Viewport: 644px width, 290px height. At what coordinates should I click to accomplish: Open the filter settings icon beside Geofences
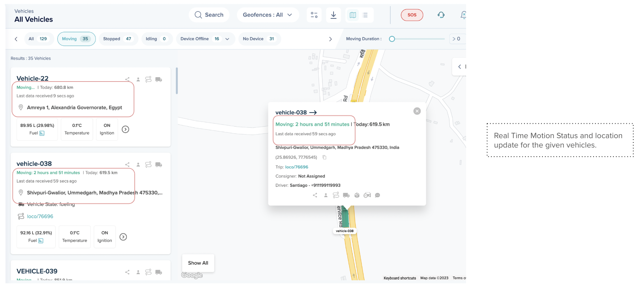click(x=314, y=15)
